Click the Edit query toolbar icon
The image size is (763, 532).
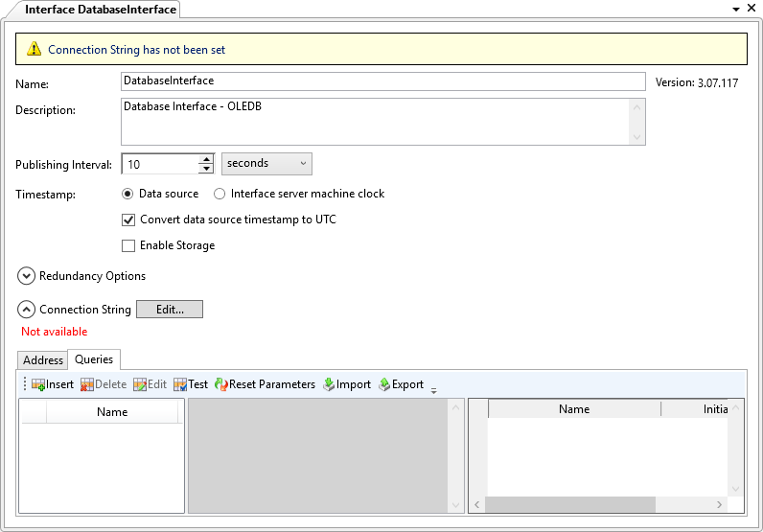coord(140,384)
